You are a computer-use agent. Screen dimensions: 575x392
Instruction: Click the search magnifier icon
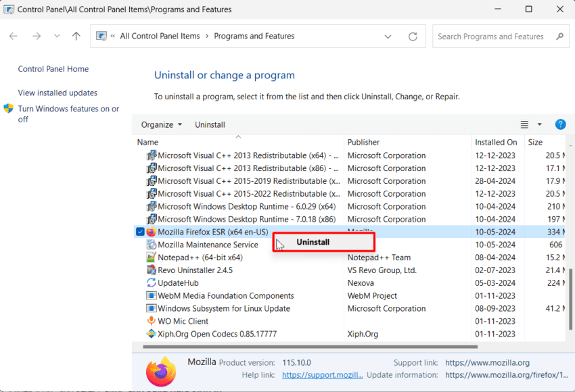[x=559, y=36]
